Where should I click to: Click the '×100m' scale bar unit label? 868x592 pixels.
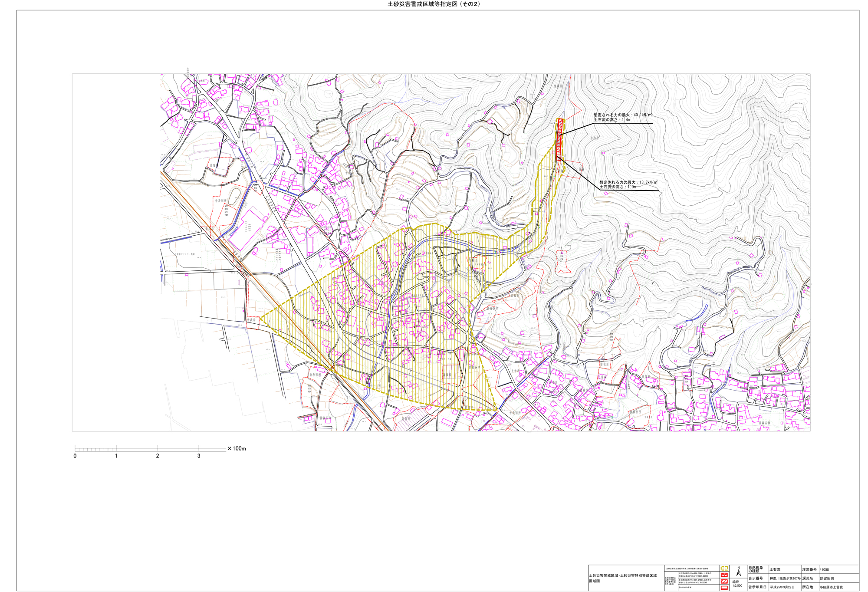click(x=237, y=448)
